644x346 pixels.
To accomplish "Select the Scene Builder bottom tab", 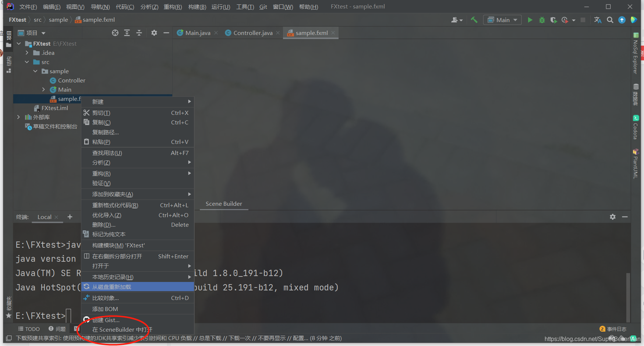I will (224, 204).
